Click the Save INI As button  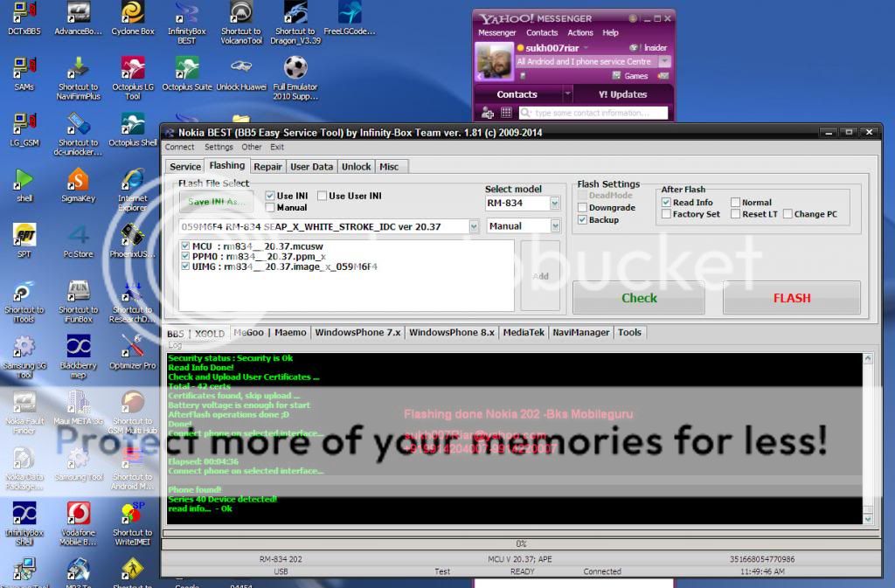click(x=216, y=202)
